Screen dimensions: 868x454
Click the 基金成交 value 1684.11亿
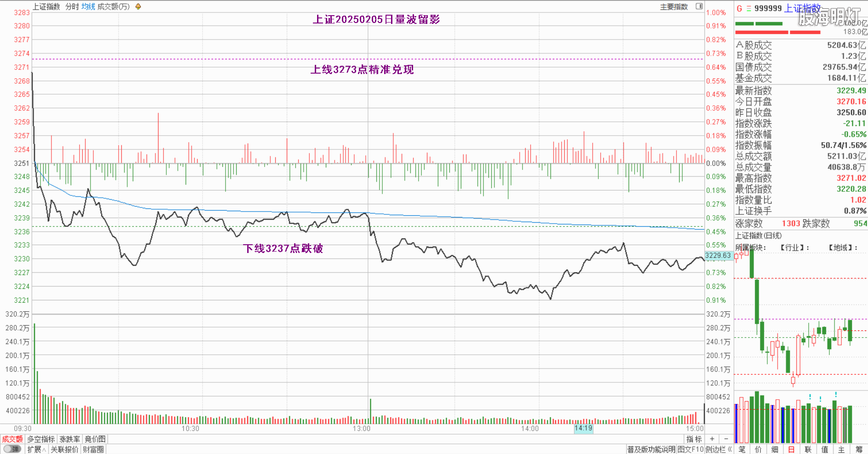(x=846, y=78)
